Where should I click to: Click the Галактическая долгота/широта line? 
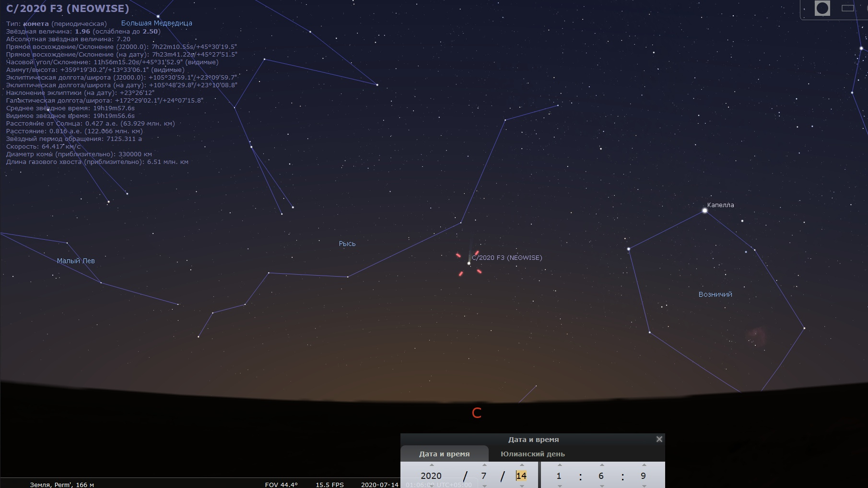point(105,100)
